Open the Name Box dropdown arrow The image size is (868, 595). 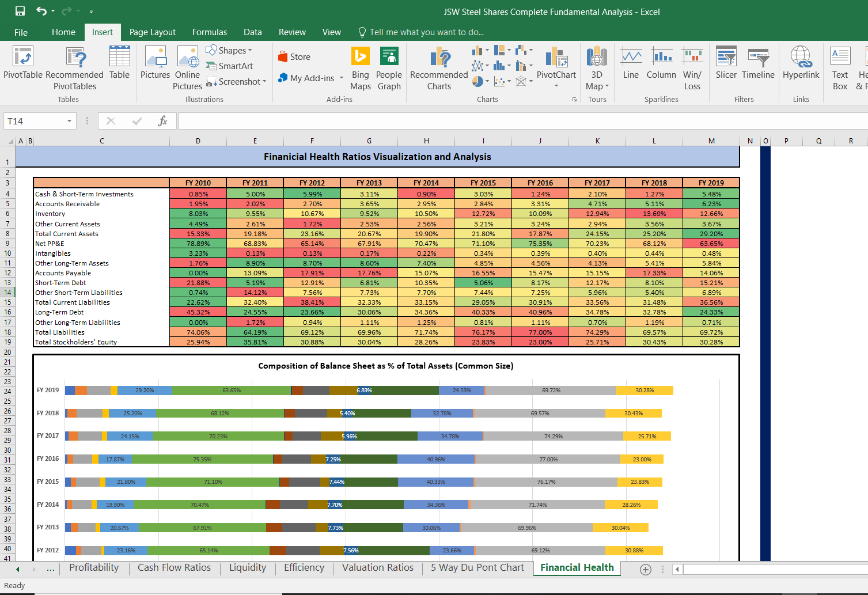(69, 121)
